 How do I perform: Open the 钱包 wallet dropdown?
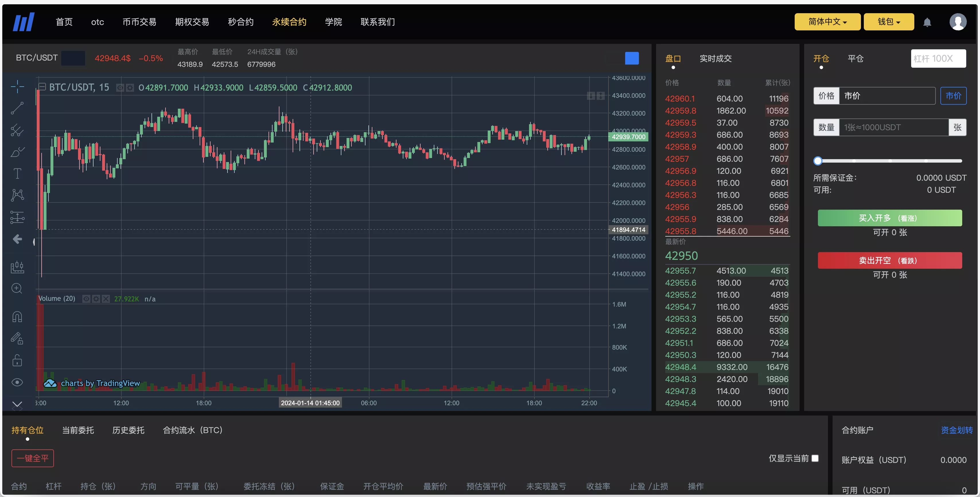click(x=889, y=22)
